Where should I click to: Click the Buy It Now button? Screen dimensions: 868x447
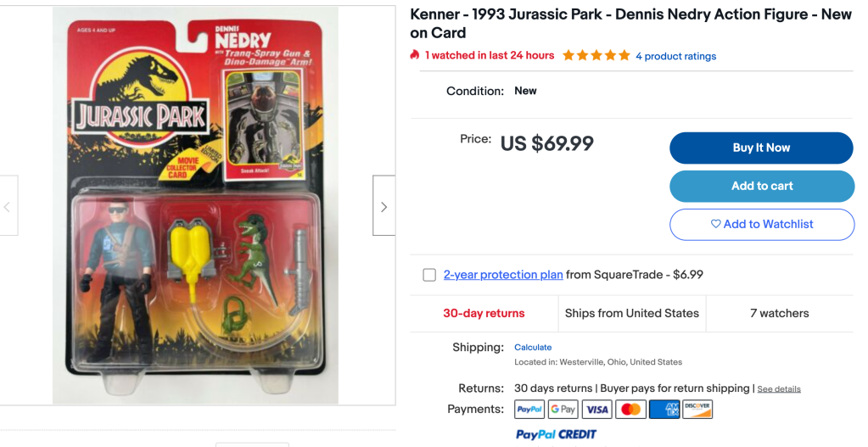(761, 148)
